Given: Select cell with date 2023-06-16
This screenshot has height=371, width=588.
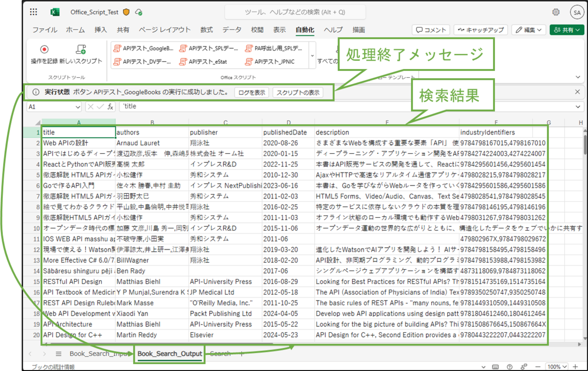Looking at the screenshot, I should pyautogui.click(x=288, y=185).
